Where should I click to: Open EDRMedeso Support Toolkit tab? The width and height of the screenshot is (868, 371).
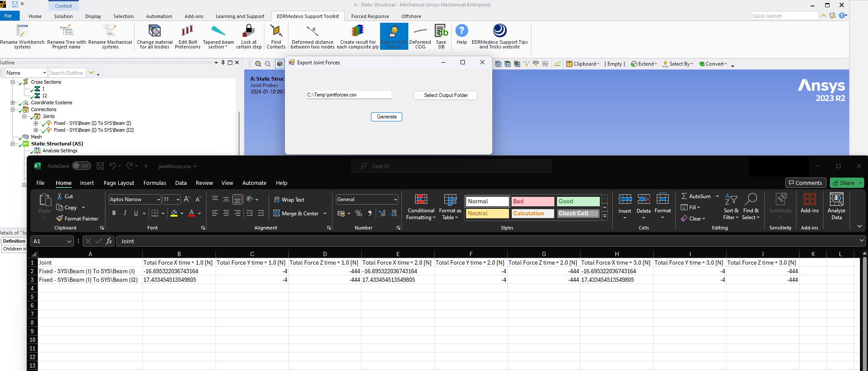(x=308, y=16)
